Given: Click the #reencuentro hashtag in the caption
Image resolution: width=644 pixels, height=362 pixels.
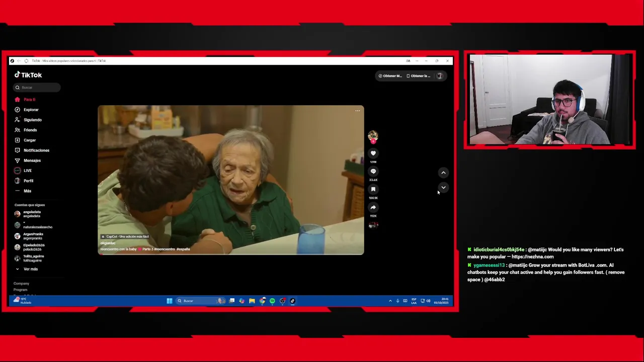Looking at the screenshot, I should point(164,249).
